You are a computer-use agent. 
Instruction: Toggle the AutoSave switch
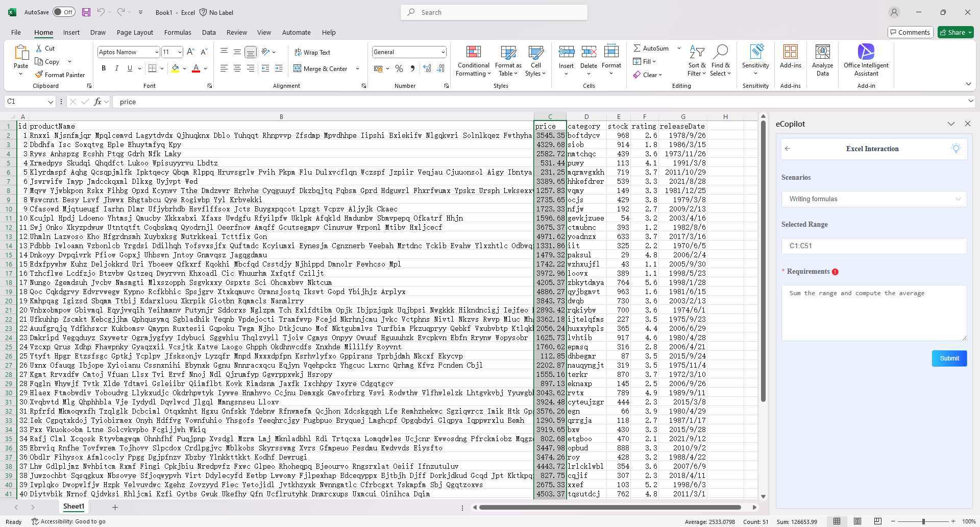click(x=64, y=12)
